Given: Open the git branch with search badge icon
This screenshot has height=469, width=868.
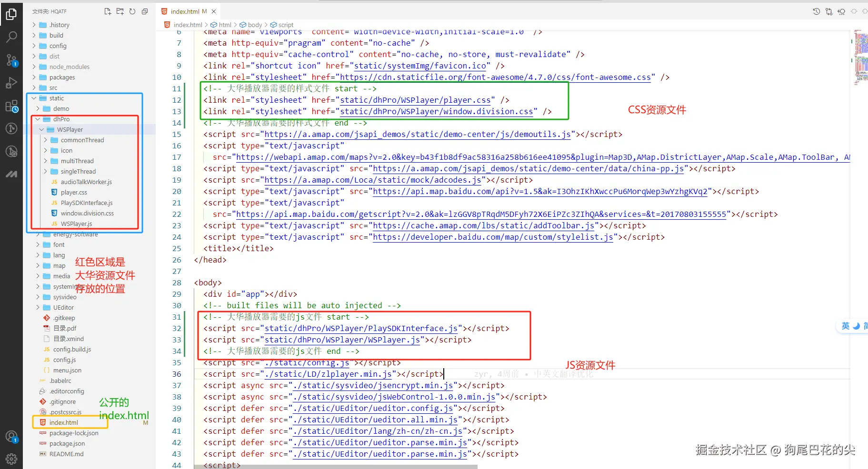Looking at the screenshot, I should tap(11, 151).
